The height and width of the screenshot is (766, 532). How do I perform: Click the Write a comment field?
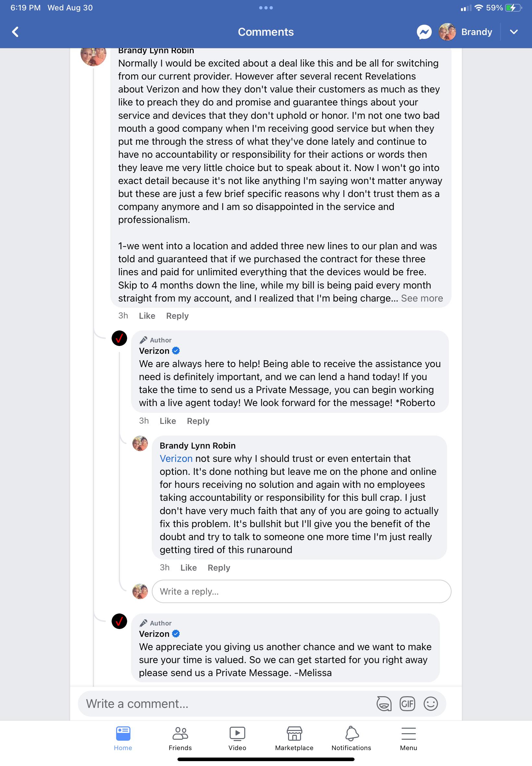tap(227, 704)
